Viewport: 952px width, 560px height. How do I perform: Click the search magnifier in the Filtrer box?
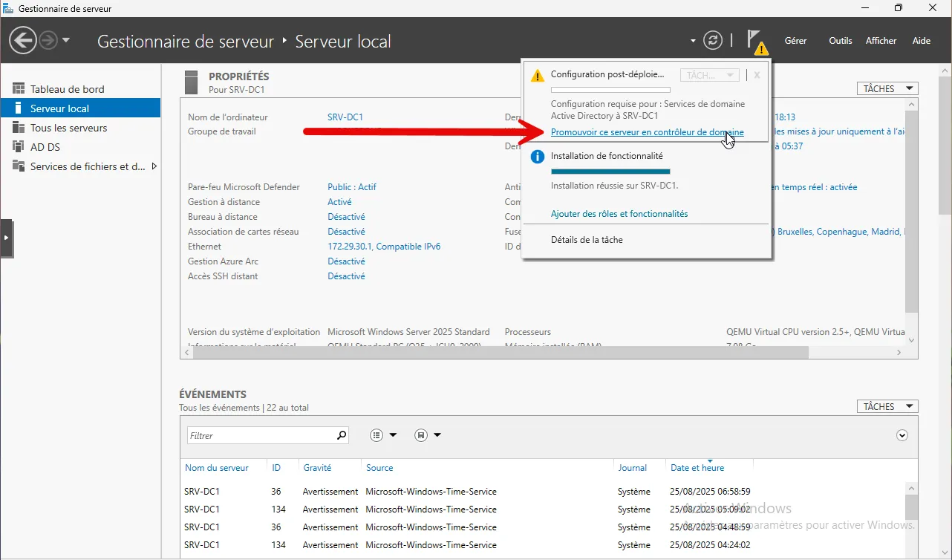tap(342, 436)
